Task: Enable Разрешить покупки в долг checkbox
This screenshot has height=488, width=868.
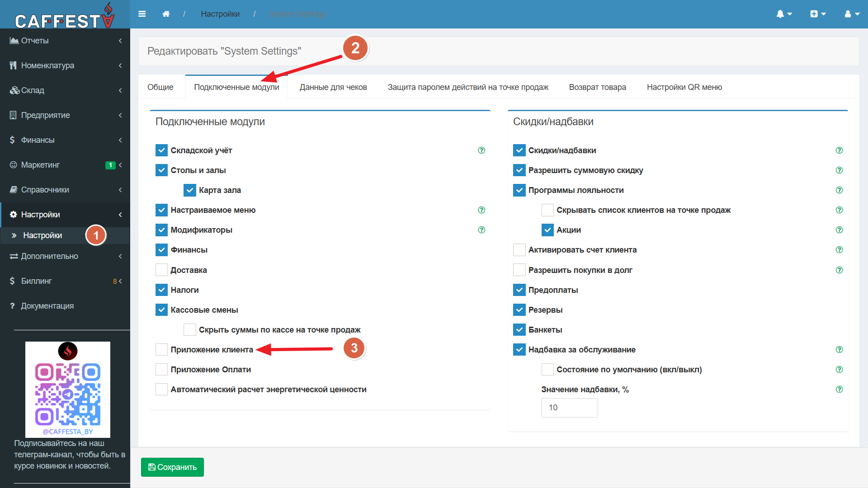Action: [x=519, y=270]
